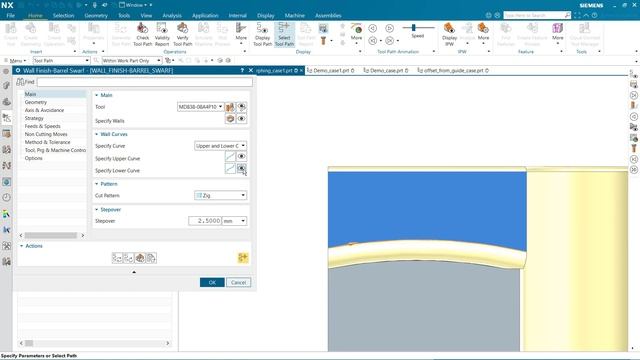Click OK in the dialog
640x360 pixels.
click(212, 282)
